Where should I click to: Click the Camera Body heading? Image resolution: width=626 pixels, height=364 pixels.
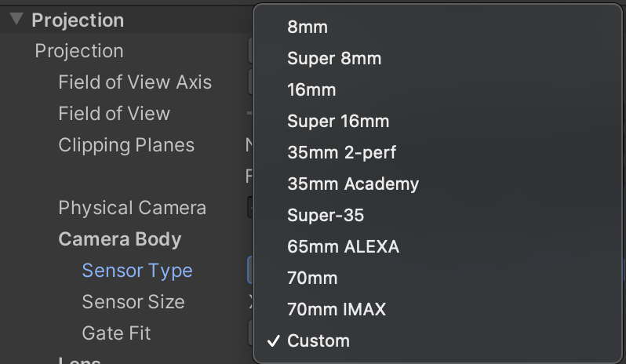pos(120,239)
